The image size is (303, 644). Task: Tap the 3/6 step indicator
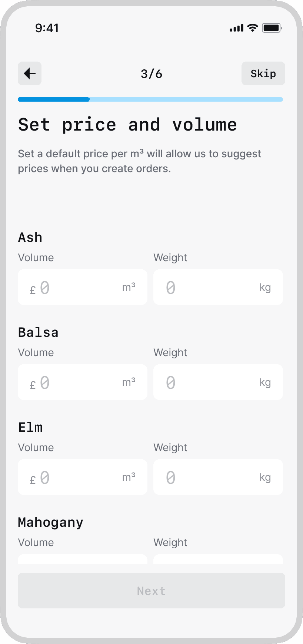(x=151, y=74)
